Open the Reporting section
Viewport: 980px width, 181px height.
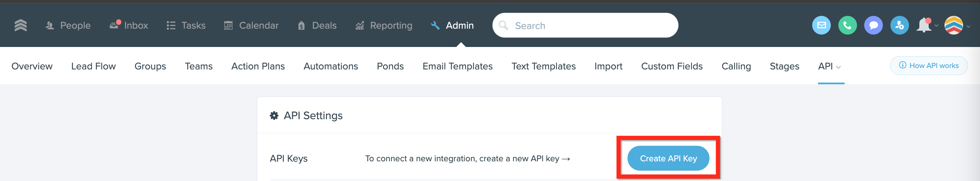click(384, 26)
